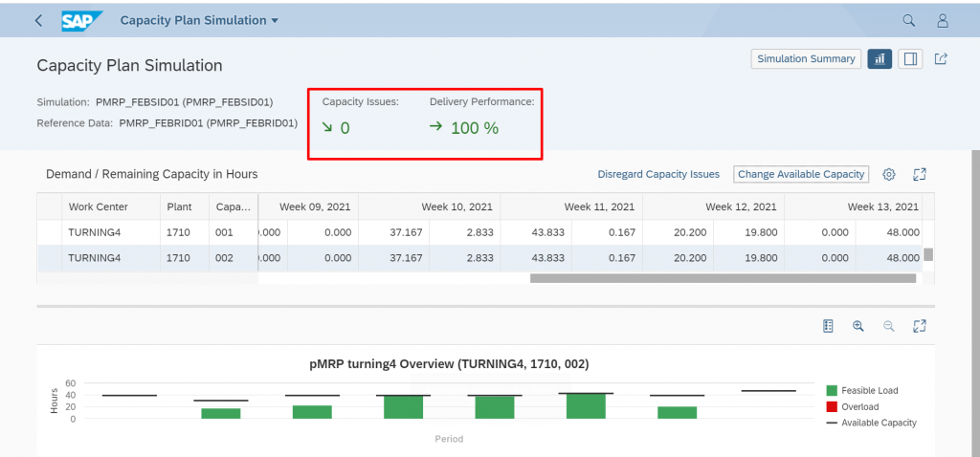Click the chart title pMRP turning4 Overview
980x457 pixels.
449,365
